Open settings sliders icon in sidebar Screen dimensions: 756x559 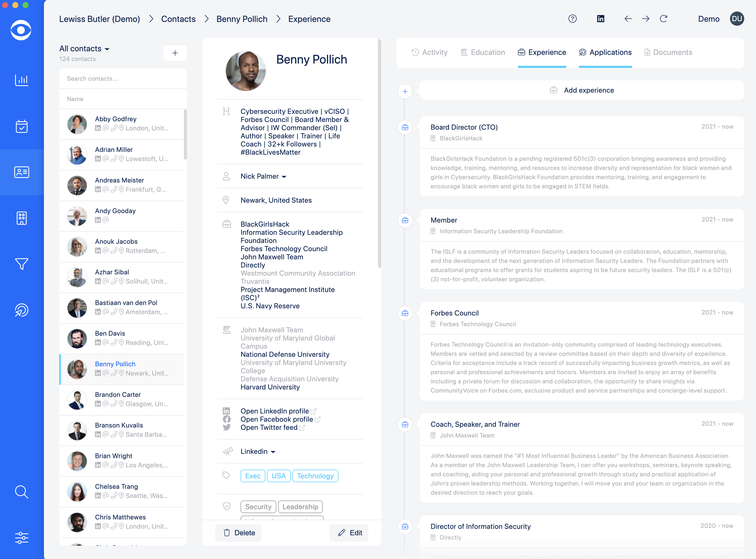coord(21,538)
